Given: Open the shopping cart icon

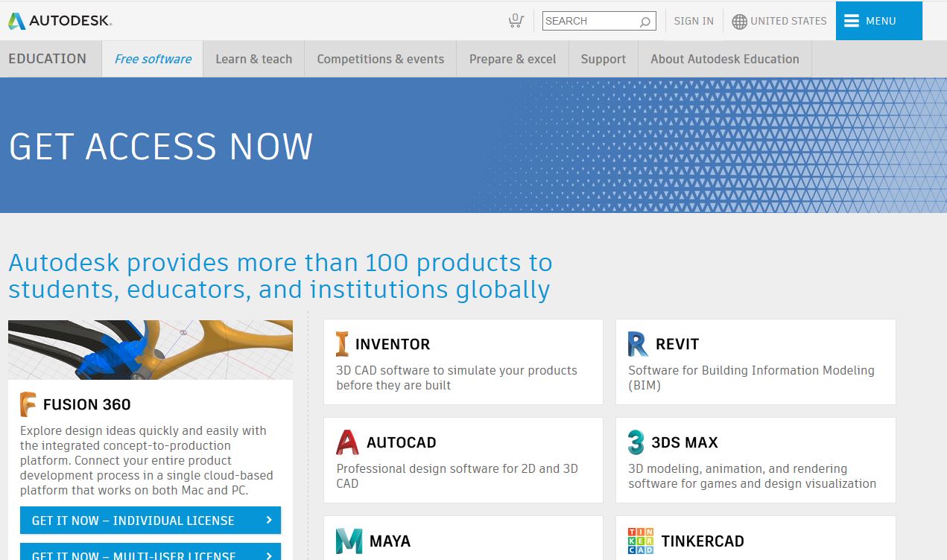Looking at the screenshot, I should pos(516,21).
